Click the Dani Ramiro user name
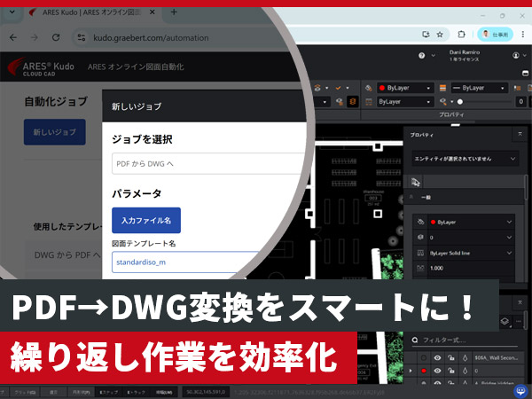Viewport: 532px width, 399px height. click(x=465, y=52)
